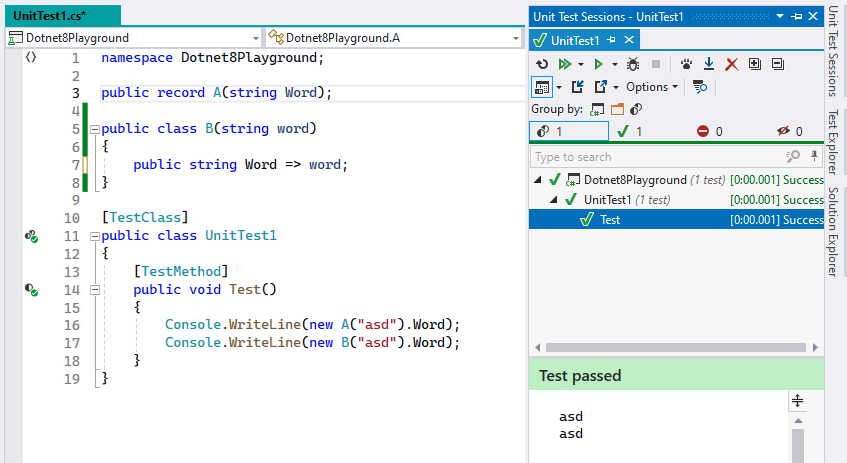847x463 pixels.
Task: Expand all test nodes with the plus icon
Action: pos(755,64)
